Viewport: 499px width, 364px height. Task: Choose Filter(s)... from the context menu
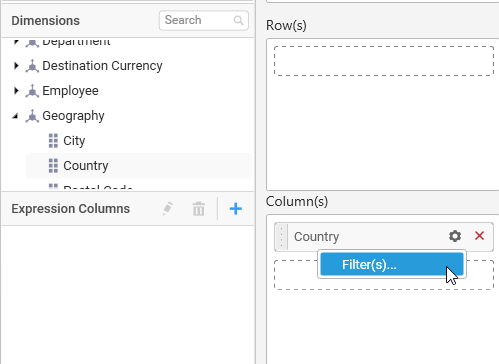coord(392,264)
